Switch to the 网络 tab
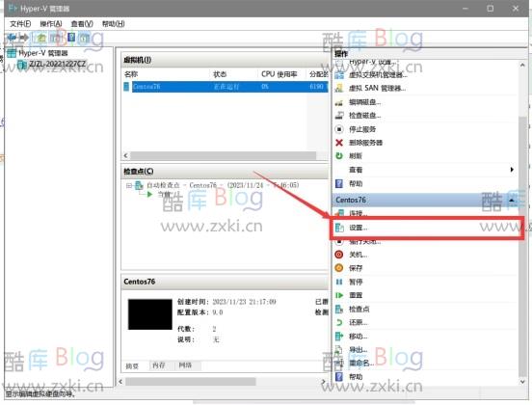The width and height of the screenshot is (532, 405). point(185,365)
